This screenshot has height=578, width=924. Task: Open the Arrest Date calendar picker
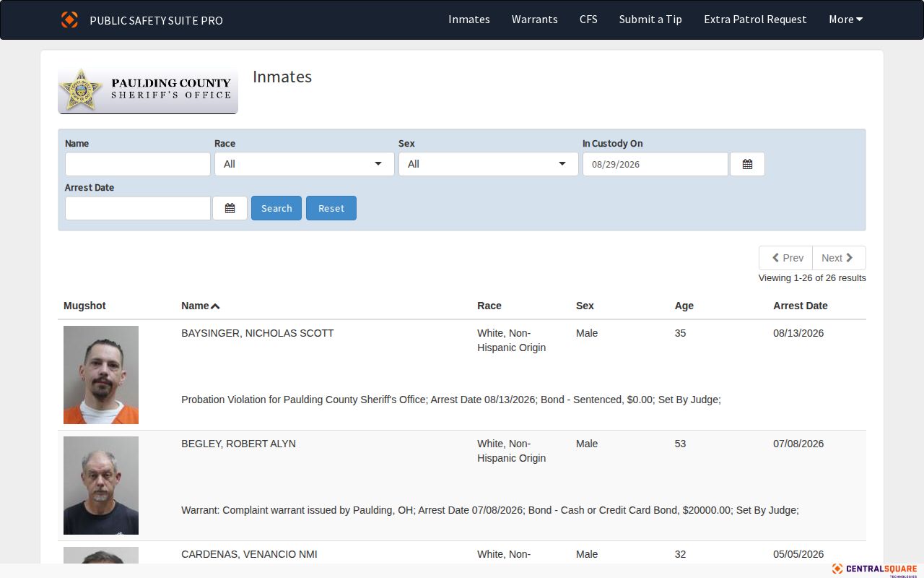[x=230, y=208]
